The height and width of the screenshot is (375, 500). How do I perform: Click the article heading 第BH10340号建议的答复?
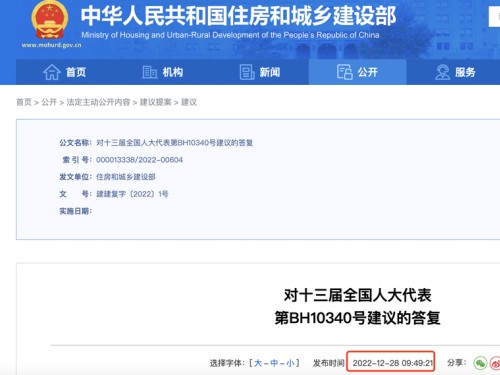(x=357, y=318)
